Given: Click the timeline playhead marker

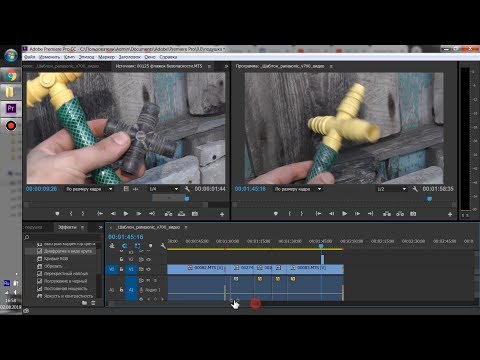Looking at the screenshot, I should (x=321, y=246).
